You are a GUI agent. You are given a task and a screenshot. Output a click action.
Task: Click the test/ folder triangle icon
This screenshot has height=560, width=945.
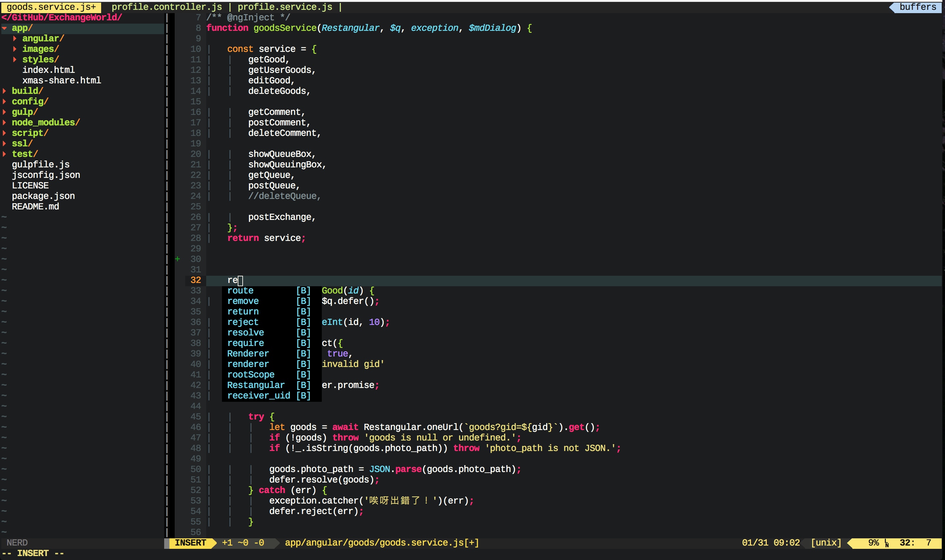tap(5, 154)
